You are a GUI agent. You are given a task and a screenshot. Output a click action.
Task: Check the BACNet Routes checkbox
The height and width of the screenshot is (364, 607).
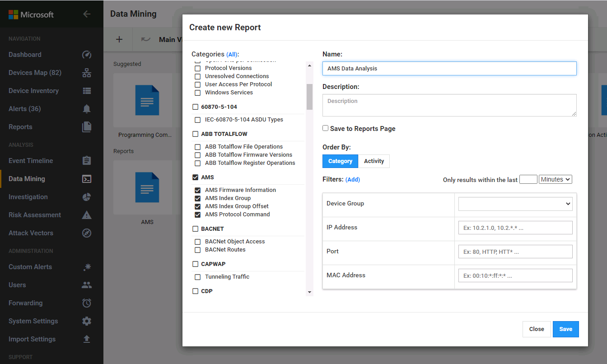pos(197,250)
